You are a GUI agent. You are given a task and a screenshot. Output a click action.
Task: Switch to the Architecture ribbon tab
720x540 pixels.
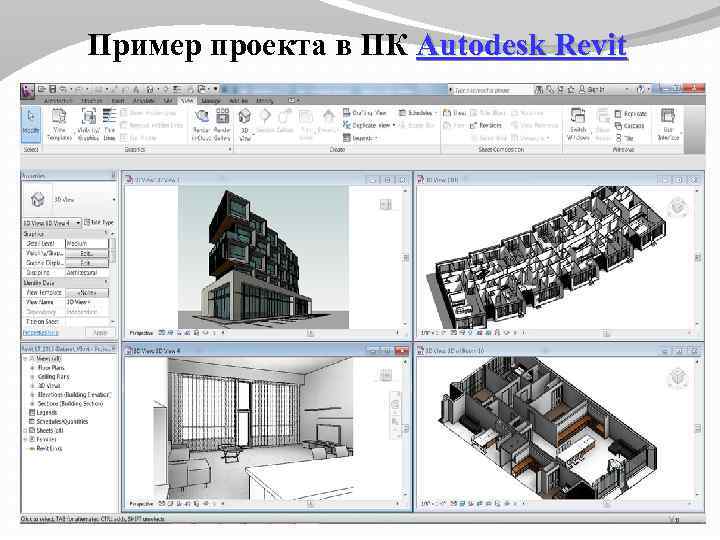click(x=58, y=101)
